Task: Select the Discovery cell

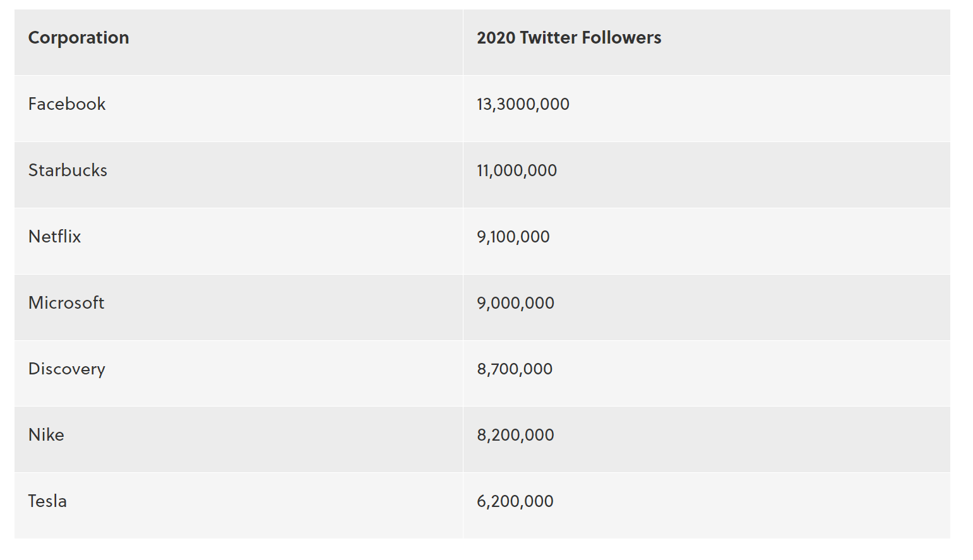Action: pyautogui.click(x=67, y=369)
